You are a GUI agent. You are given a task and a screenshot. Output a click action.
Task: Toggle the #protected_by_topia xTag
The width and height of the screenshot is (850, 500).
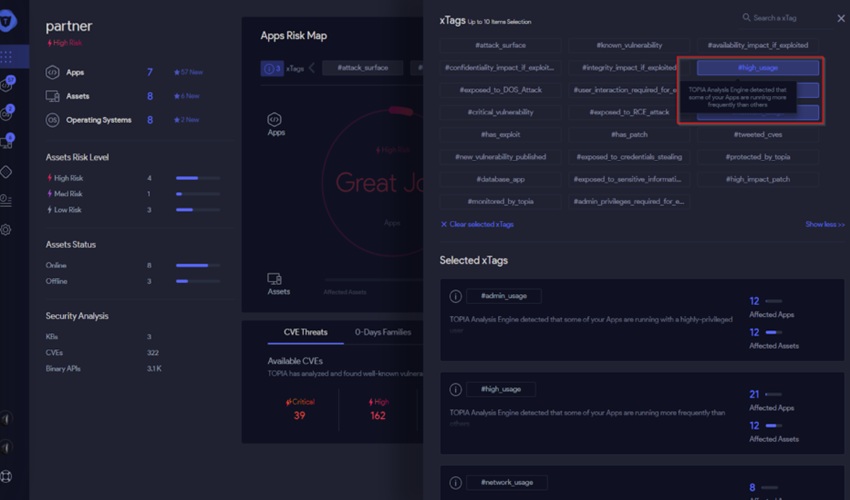(x=757, y=157)
